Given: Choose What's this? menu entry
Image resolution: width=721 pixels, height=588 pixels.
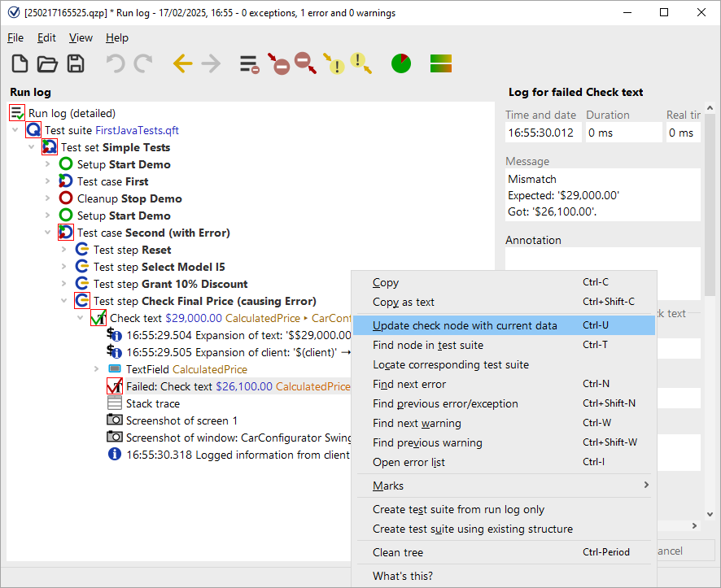Looking at the screenshot, I should coord(504,576).
